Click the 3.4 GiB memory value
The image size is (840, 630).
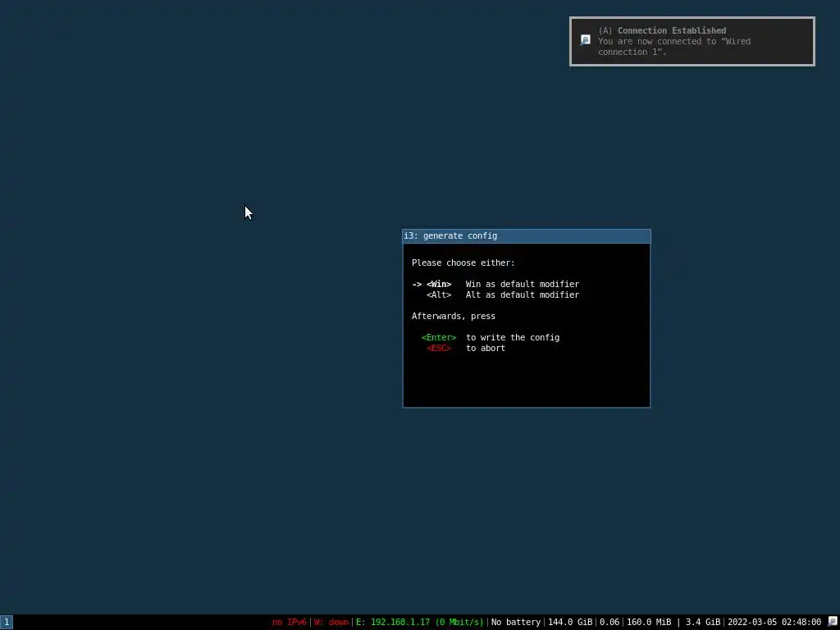(703, 622)
